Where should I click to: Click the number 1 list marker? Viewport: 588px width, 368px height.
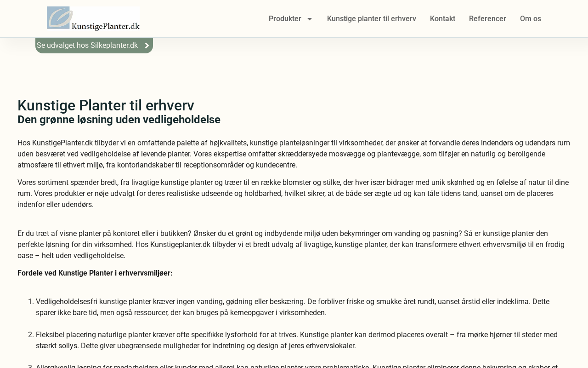31,302
